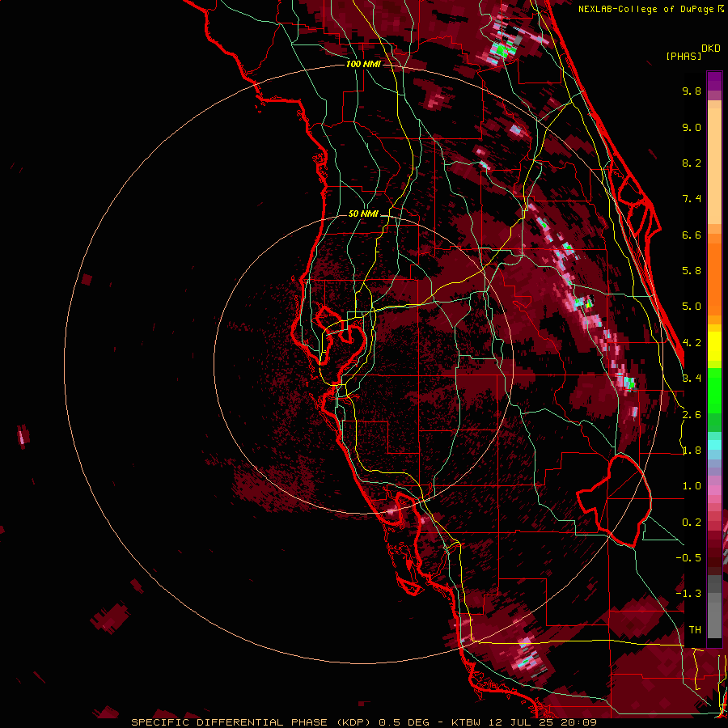Select the "7.4" value on the scale

point(692,199)
